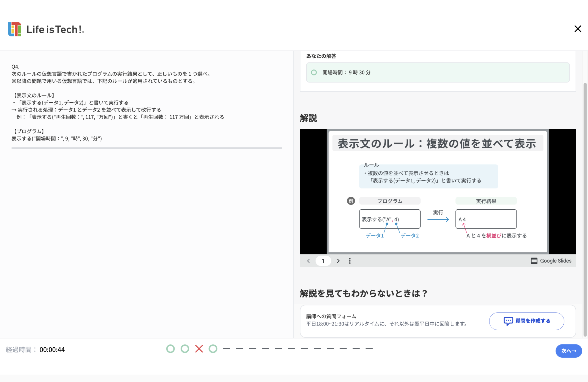Select the 開場時間 answer radio circle
The height and width of the screenshot is (382, 588).
(314, 73)
